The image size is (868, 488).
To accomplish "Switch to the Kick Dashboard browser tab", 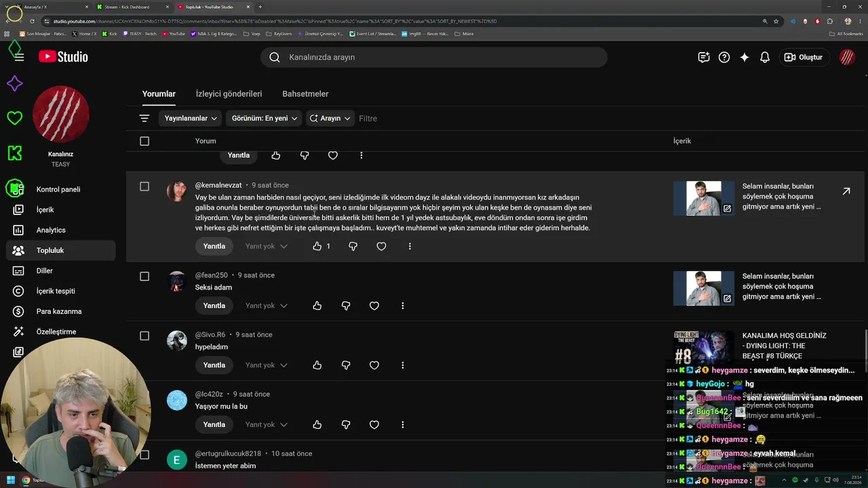I will click(131, 7).
